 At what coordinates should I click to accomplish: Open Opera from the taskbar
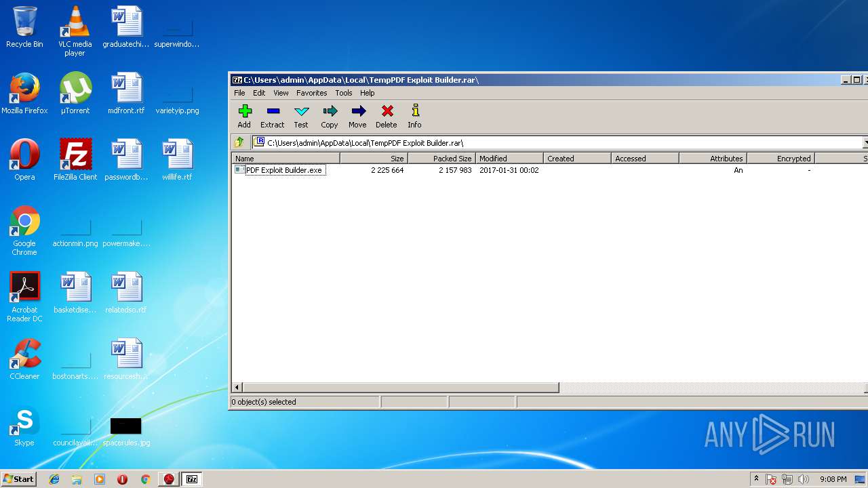click(x=122, y=479)
